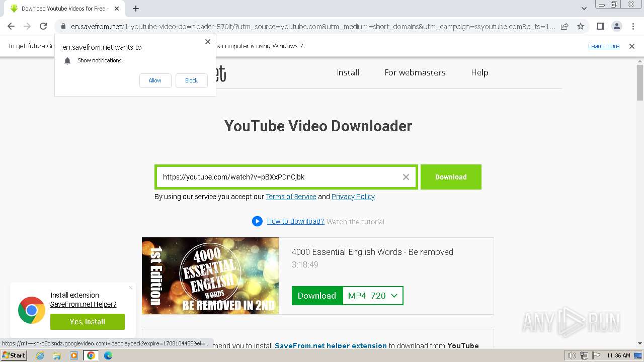This screenshot has width=644, height=362.
Task: Open the tab search chevron in title bar
Action: click(x=584, y=9)
